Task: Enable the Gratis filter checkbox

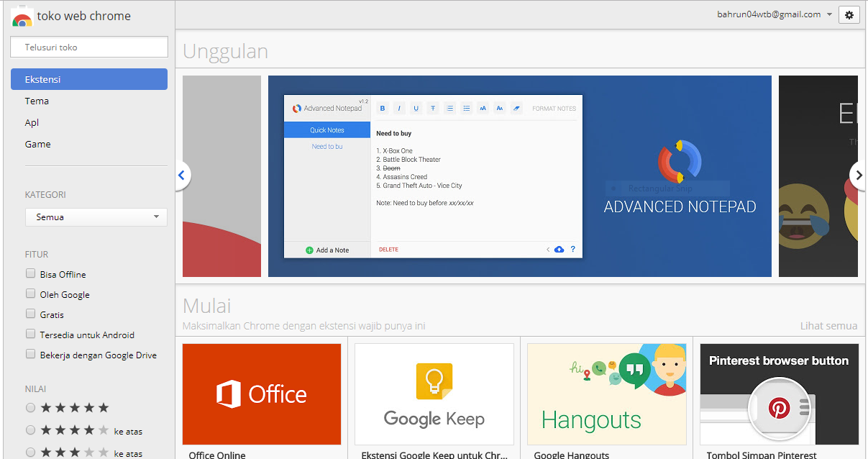Action: pos(30,314)
